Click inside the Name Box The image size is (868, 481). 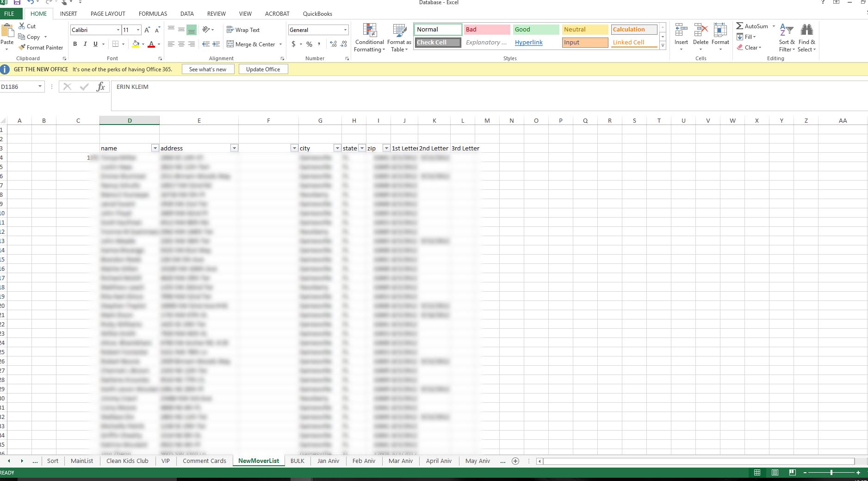[x=19, y=87]
